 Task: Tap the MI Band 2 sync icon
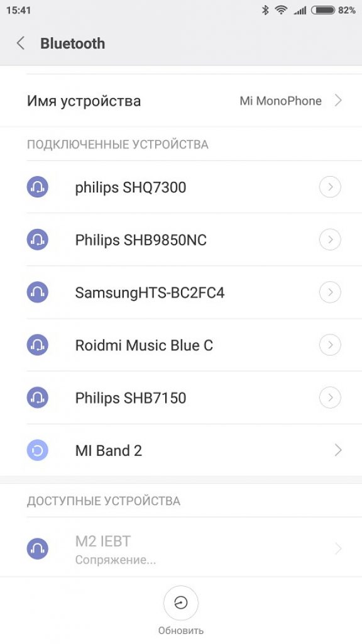[x=37, y=450]
